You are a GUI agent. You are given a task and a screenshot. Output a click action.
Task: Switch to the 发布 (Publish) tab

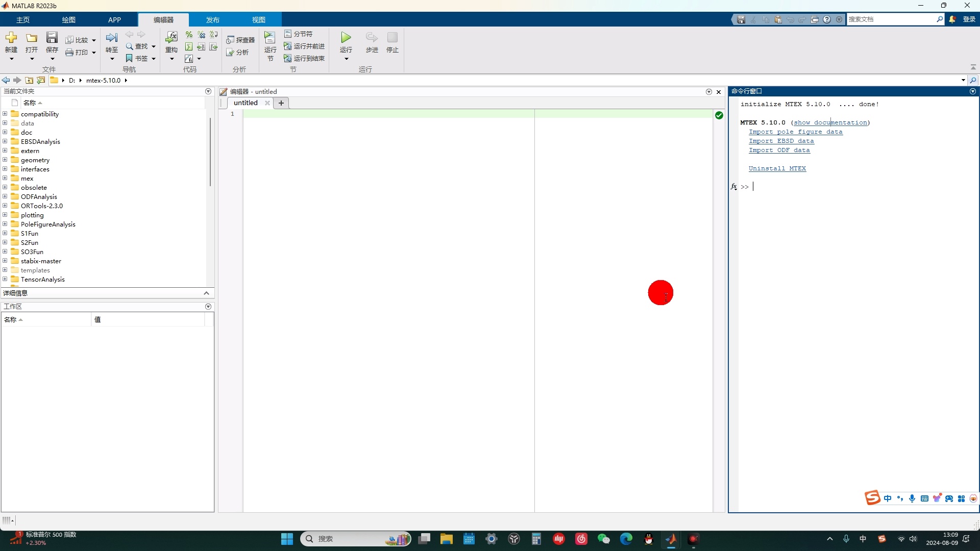click(x=213, y=20)
